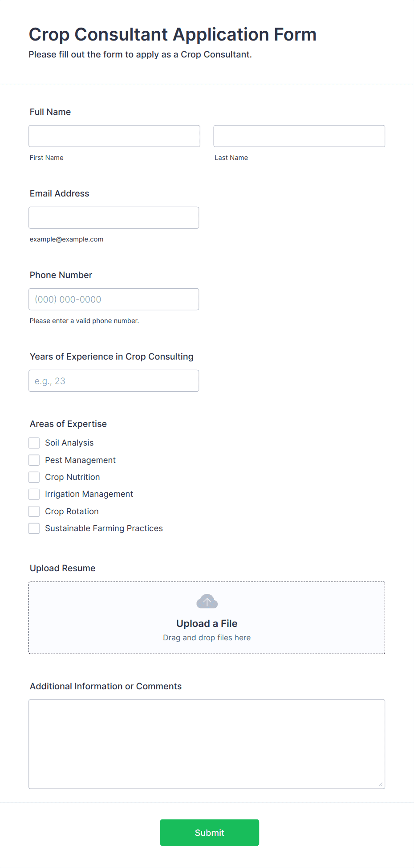414x868 pixels.
Task: Check the Soil Analysis checkbox
Action: [34, 443]
